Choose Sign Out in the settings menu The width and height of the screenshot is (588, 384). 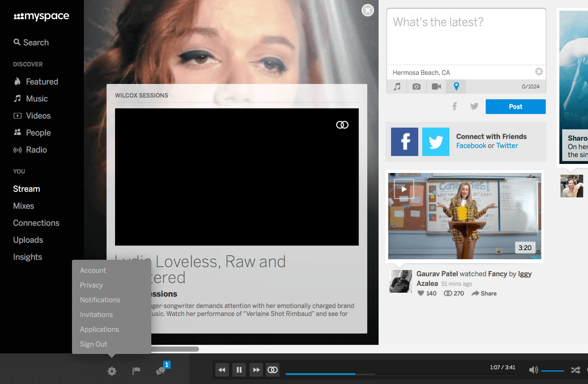(93, 344)
